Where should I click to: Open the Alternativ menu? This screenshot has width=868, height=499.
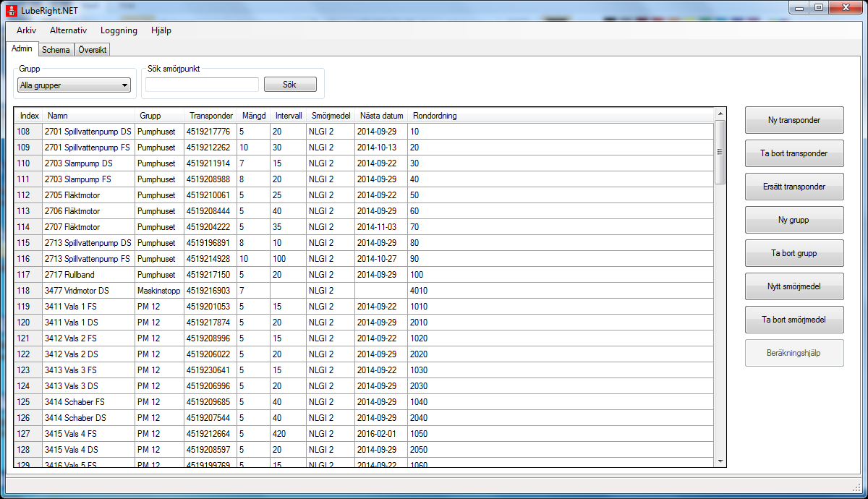[x=69, y=30]
